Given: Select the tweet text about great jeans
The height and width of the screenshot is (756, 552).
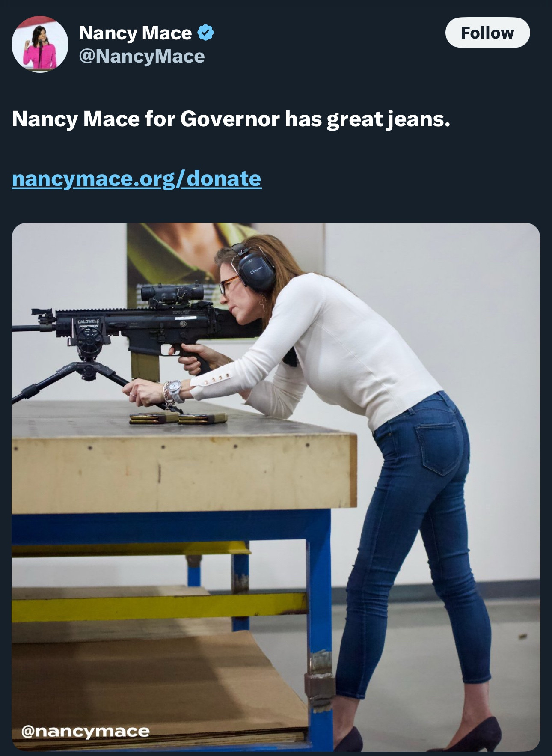Looking at the screenshot, I should click(231, 119).
